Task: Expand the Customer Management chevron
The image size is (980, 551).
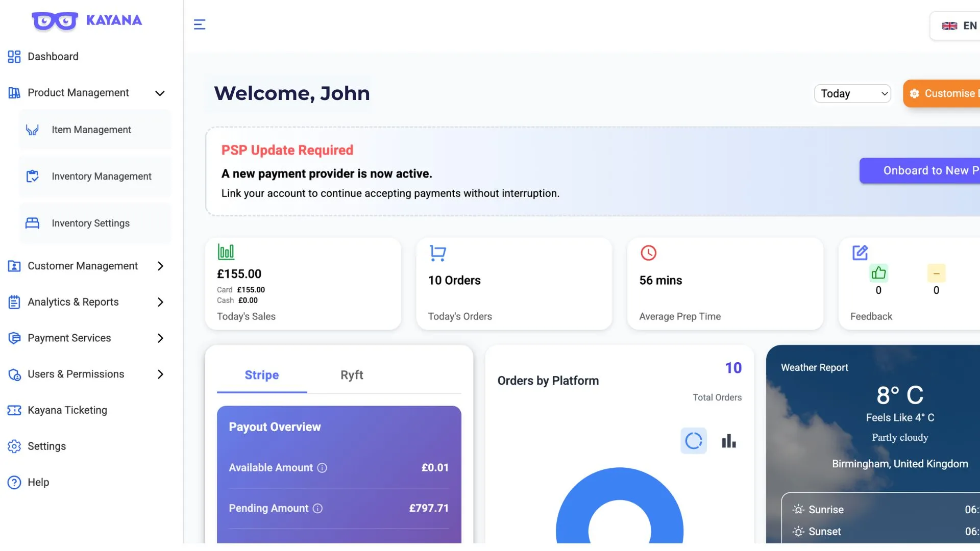Action: (x=160, y=266)
